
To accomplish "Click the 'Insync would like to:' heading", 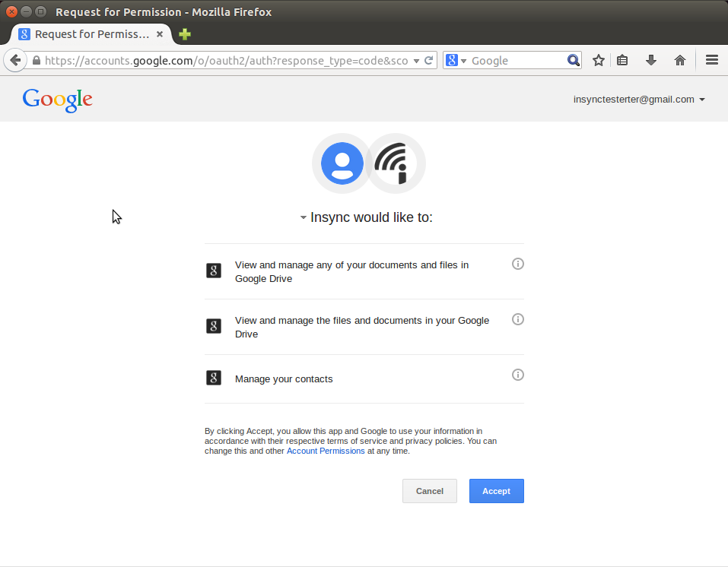I will pos(371,217).
